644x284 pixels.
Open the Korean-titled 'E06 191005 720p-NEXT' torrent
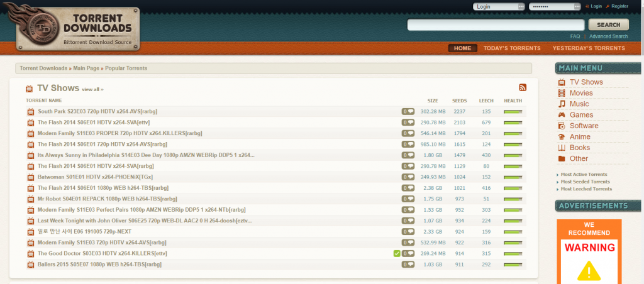point(85,231)
